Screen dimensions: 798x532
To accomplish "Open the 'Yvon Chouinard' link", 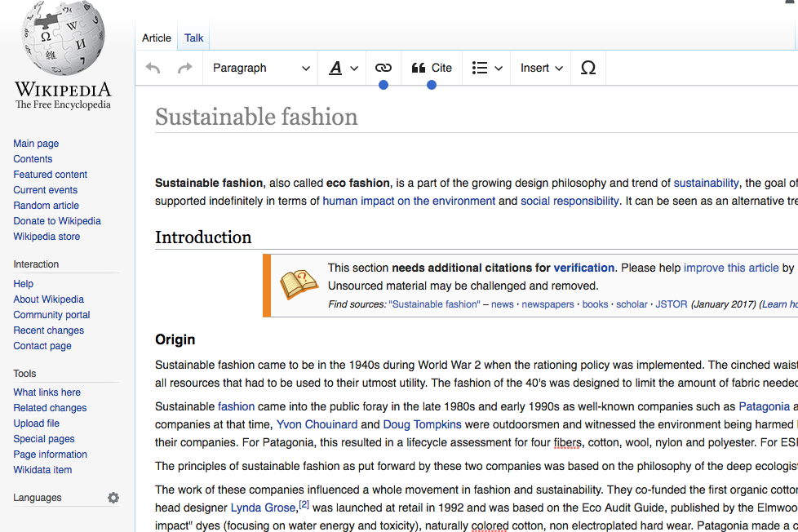I will [x=317, y=424].
